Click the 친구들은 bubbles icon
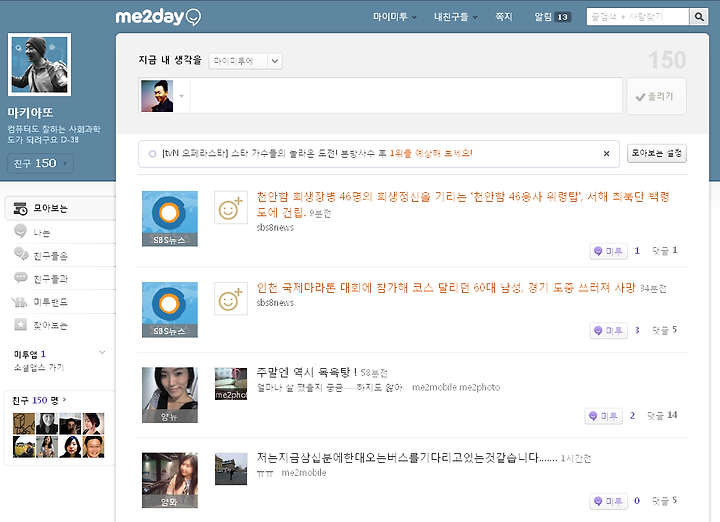This screenshot has width=720, height=522. tap(21, 254)
